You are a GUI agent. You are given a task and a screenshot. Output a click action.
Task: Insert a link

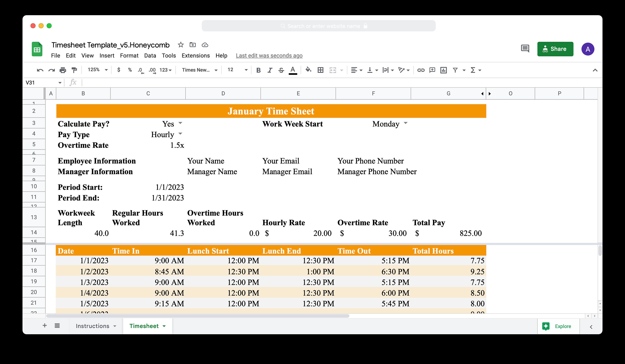pyautogui.click(x=420, y=70)
